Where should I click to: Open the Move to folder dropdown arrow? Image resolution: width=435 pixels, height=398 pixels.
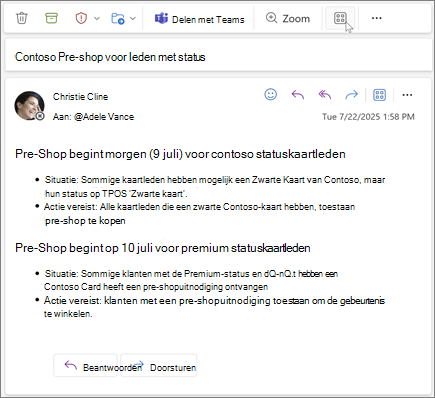click(133, 18)
